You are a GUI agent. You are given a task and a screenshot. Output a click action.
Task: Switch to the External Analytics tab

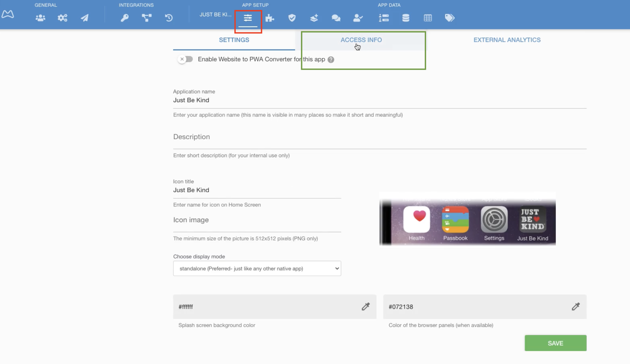507,40
